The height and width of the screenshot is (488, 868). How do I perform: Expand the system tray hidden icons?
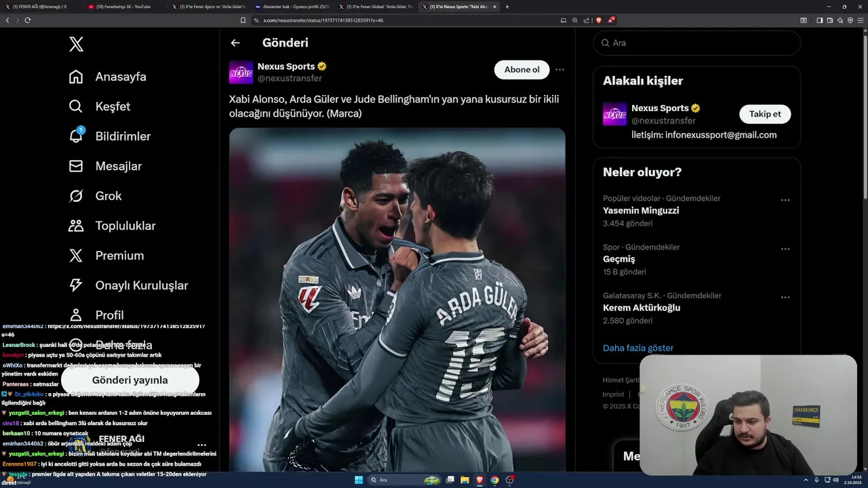[806, 480]
